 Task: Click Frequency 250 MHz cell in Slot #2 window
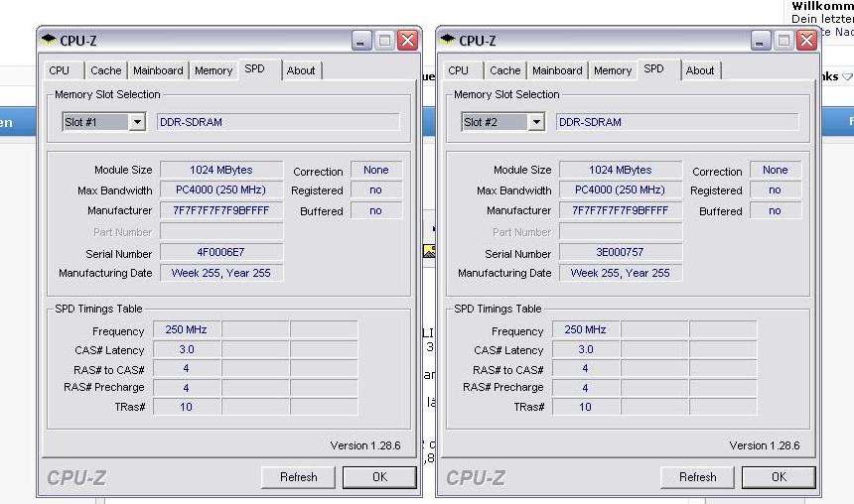[586, 329]
